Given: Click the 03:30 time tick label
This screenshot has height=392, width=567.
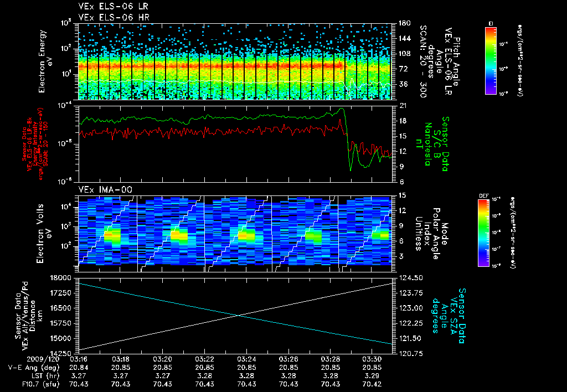Looking at the screenshot, I should (372, 359).
